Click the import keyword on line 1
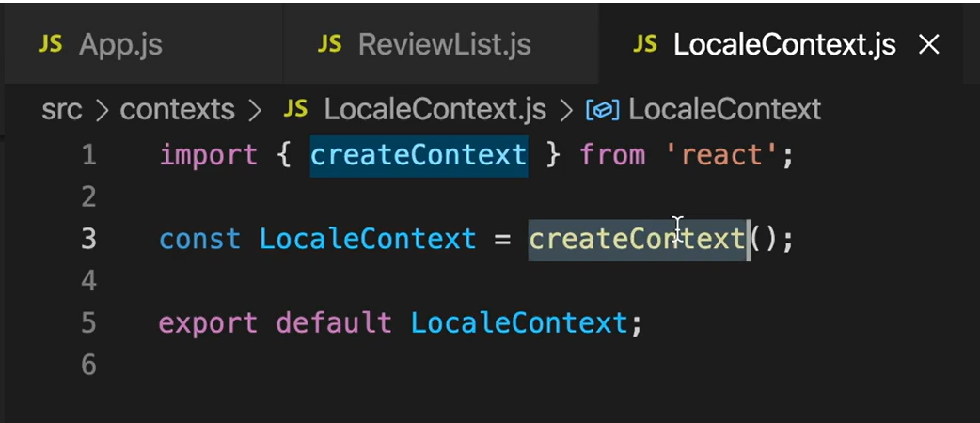980x423 pixels. click(209, 156)
